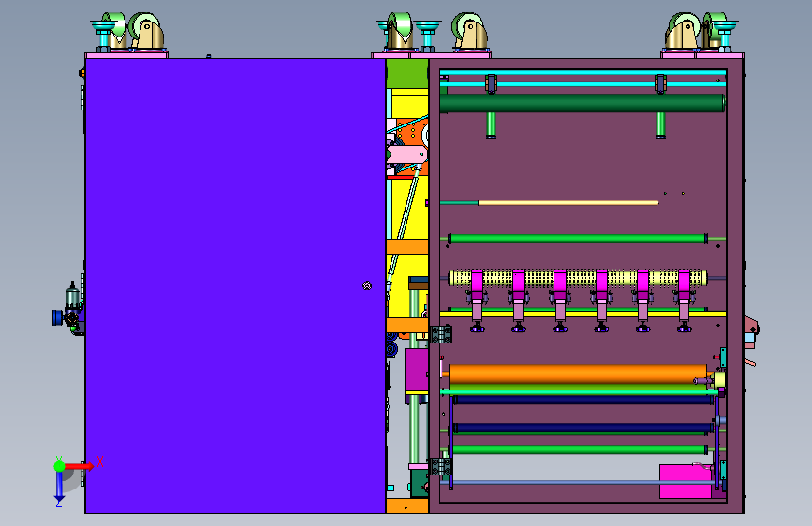
Task: Select the lower black door hinge
Action: pos(441,466)
